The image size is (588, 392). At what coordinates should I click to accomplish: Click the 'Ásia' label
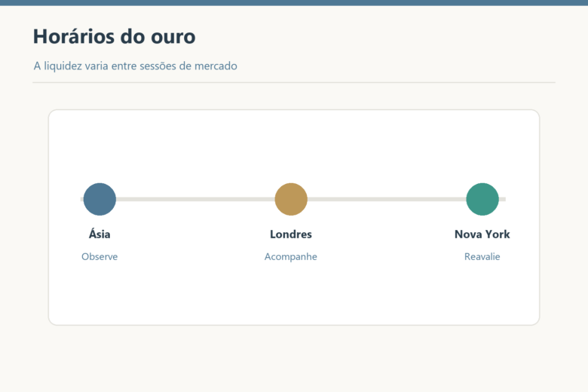click(x=100, y=234)
